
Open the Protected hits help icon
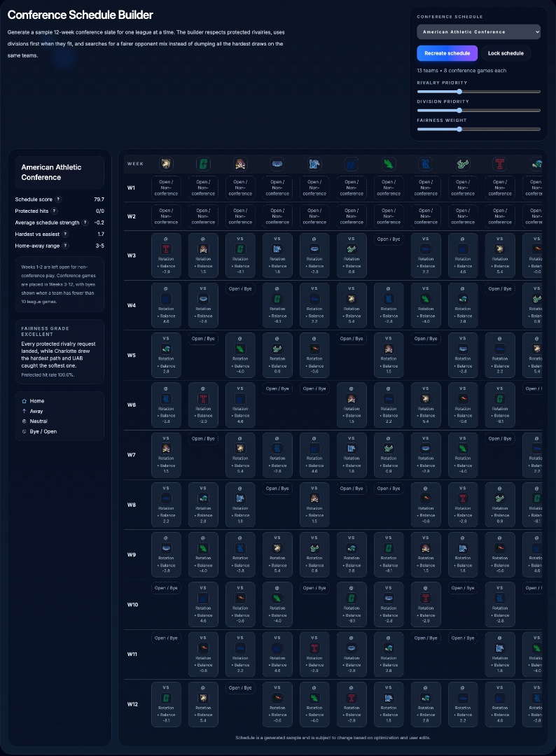click(55, 211)
